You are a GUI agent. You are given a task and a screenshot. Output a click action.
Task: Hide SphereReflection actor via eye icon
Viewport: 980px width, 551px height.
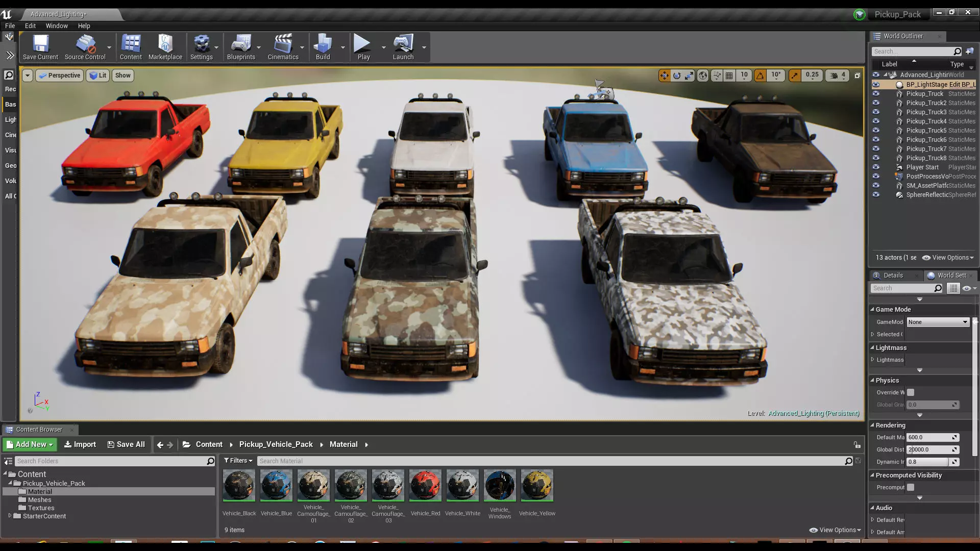[x=876, y=195]
